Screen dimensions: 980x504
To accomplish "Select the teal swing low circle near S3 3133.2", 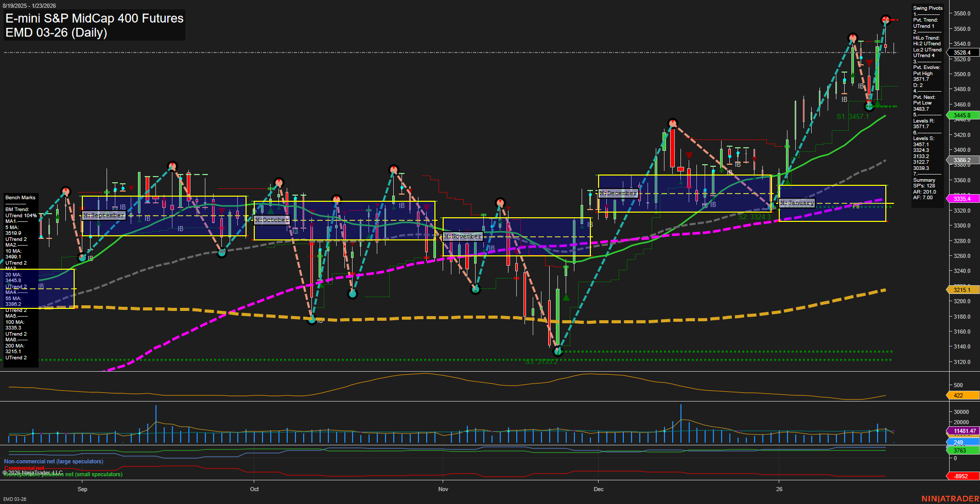I will [558, 352].
